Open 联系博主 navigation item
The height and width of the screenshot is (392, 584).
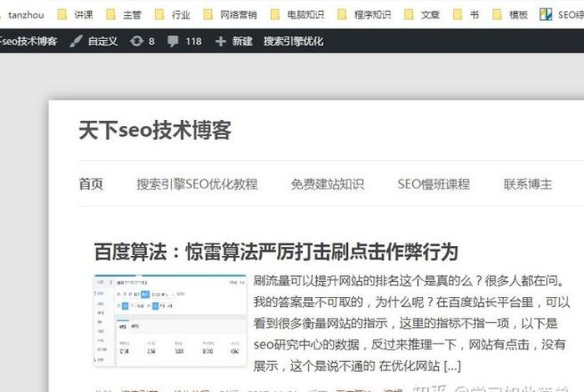[528, 183]
